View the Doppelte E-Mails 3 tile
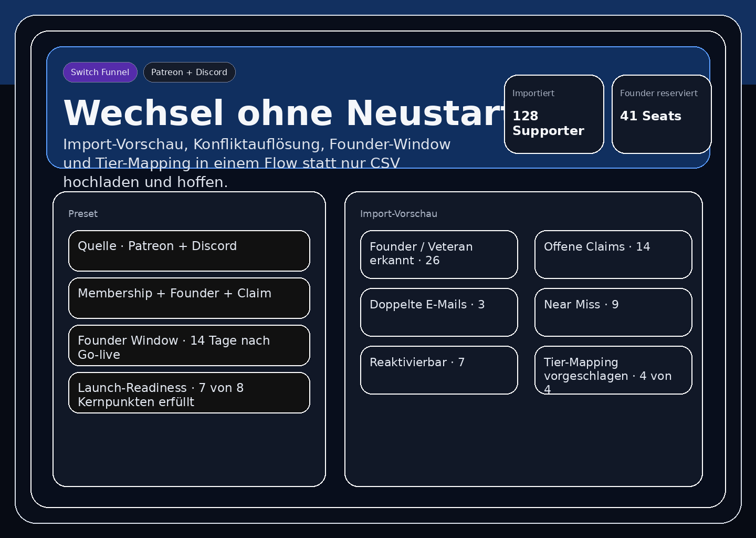Image resolution: width=756 pixels, height=538 pixels. point(439,312)
